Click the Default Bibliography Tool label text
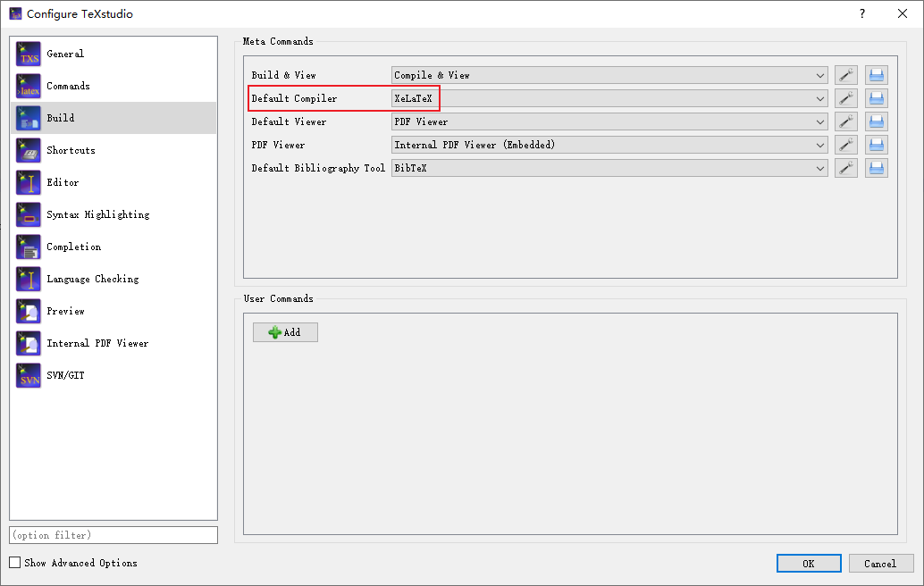924x586 pixels. click(318, 169)
